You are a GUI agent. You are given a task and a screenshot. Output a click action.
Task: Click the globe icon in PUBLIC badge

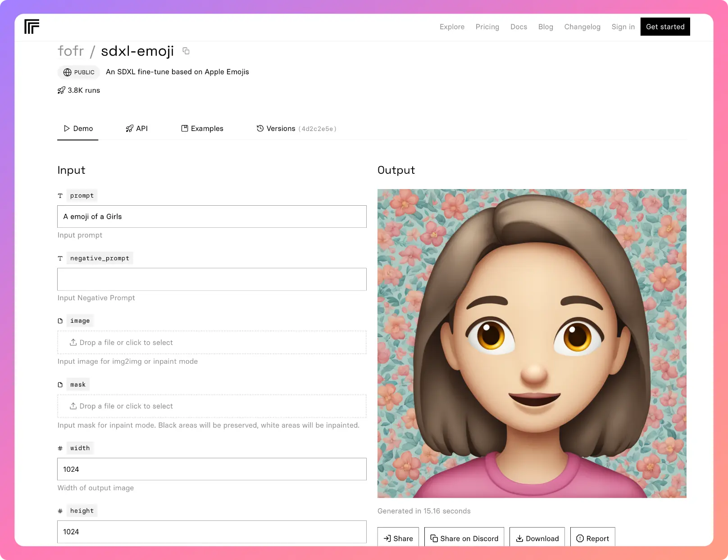pos(68,72)
